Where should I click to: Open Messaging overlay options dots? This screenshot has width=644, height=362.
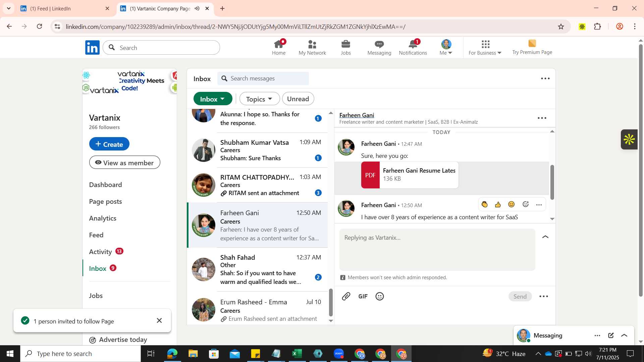click(597, 336)
